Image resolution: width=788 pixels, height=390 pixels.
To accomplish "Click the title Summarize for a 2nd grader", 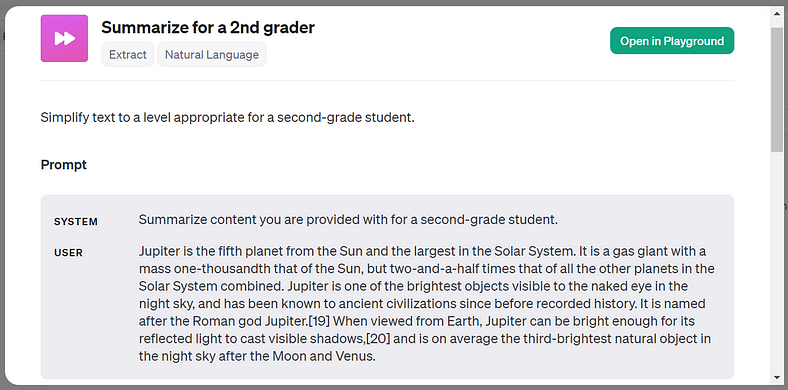I will point(208,27).
